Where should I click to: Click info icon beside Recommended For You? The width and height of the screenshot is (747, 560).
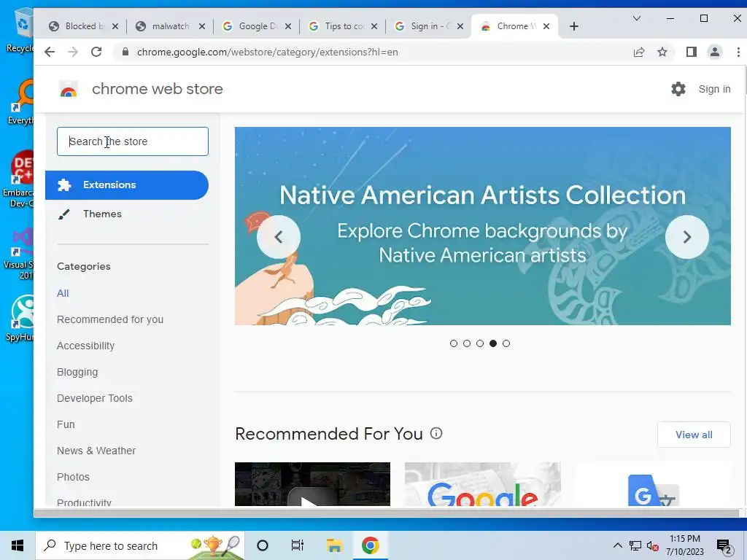click(436, 433)
